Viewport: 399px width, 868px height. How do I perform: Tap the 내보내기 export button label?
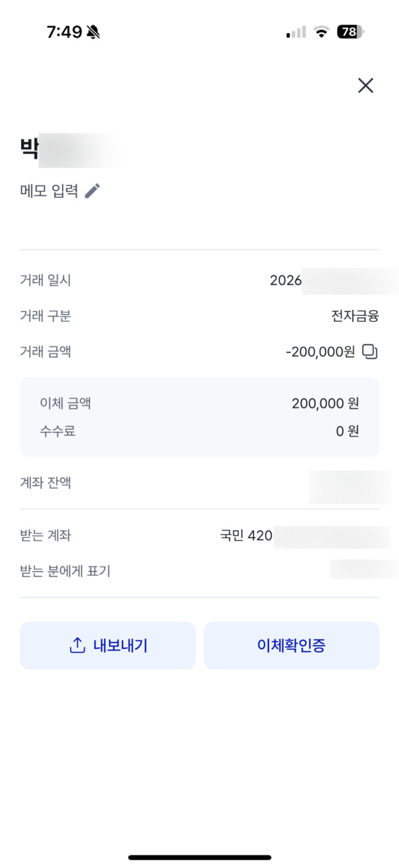click(x=120, y=645)
